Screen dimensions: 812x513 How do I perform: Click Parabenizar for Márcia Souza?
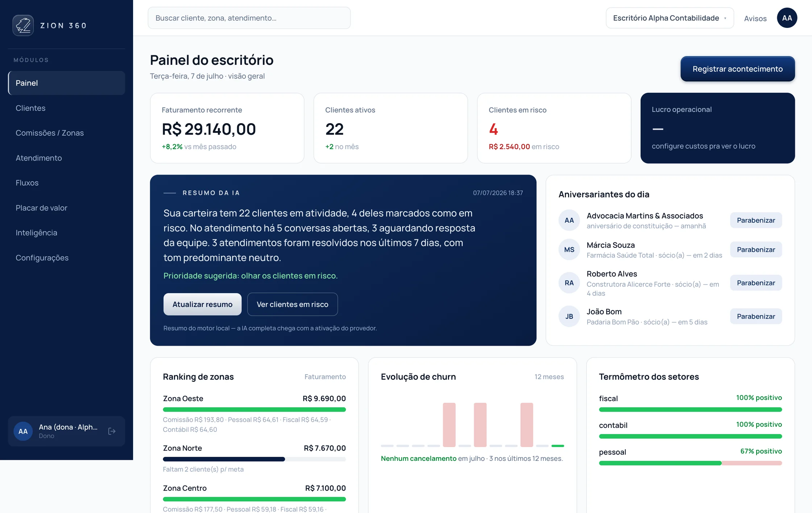tap(756, 250)
